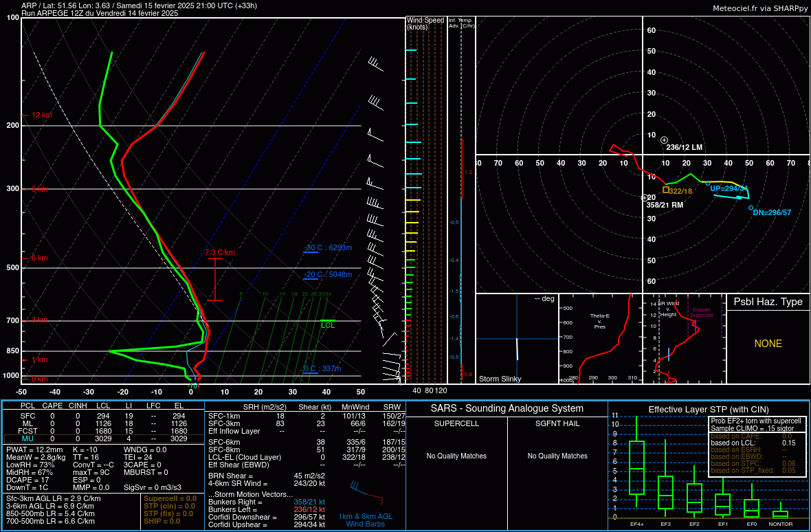Click the Bunkers left mover 236/12 LM marker
Screen dimensions: 811x532
click(x=664, y=140)
